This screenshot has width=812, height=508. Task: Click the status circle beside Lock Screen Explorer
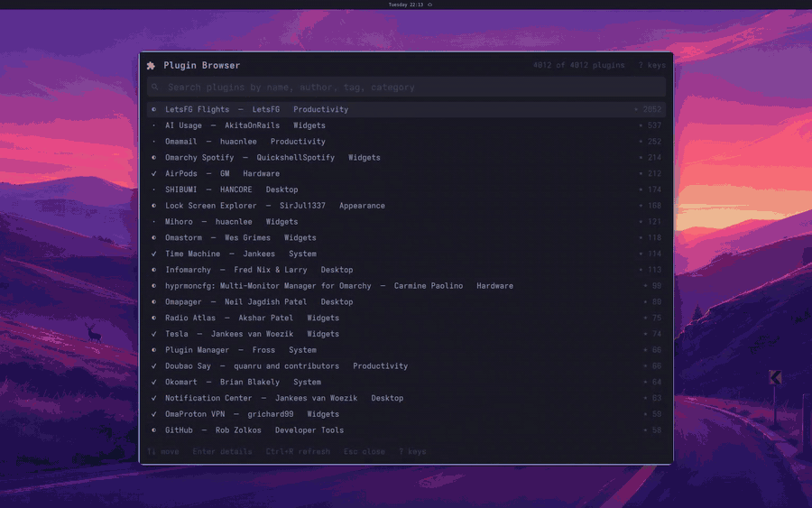153,206
